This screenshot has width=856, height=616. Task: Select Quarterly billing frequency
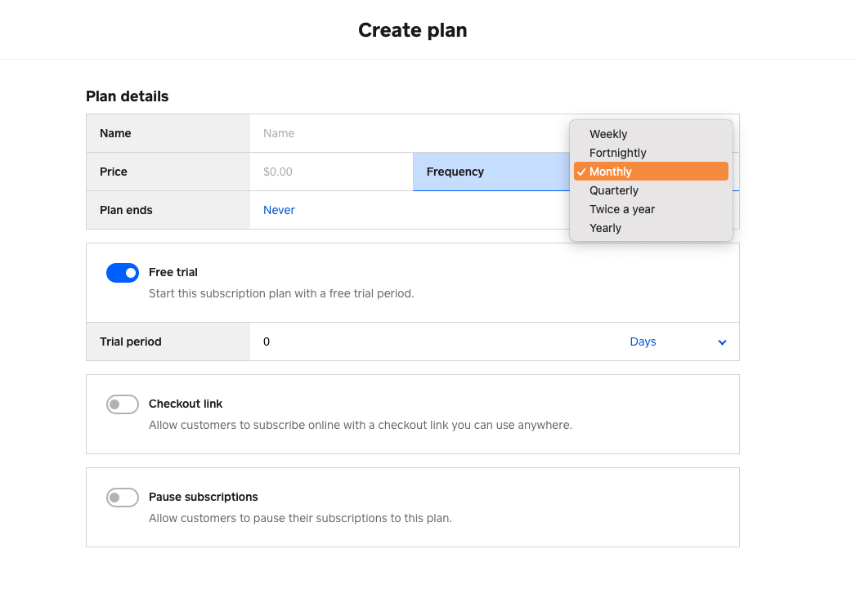613,190
